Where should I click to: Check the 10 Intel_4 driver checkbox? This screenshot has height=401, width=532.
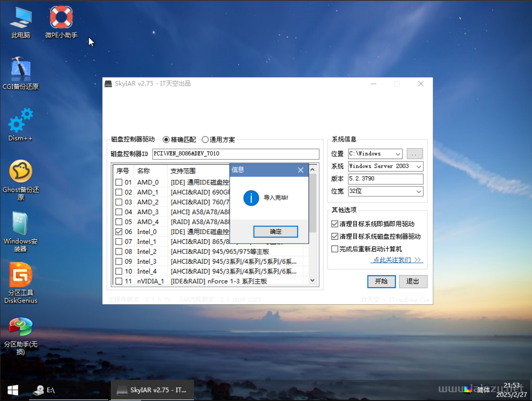(119, 271)
